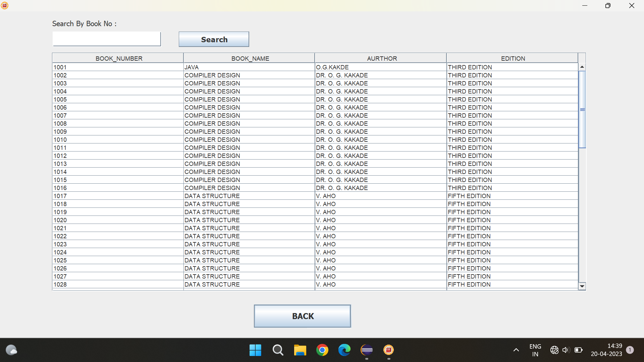This screenshot has width=644, height=362.
Task: Click the vertical scrollbar thumb
Action: click(x=582, y=109)
